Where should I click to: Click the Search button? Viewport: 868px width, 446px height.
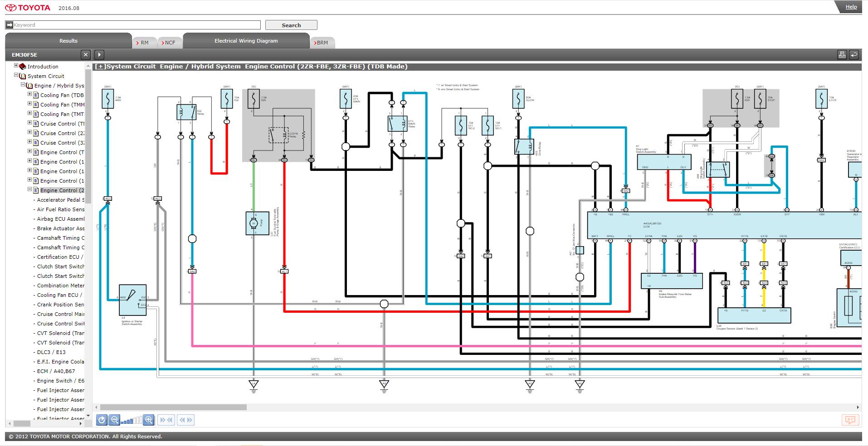click(x=291, y=25)
